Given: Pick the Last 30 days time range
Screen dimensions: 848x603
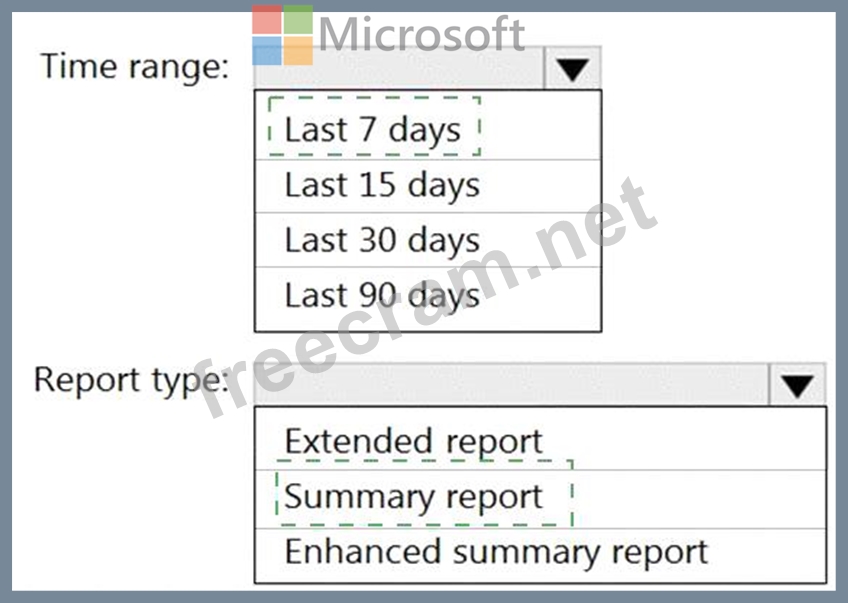Looking at the screenshot, I should (382, 241).
